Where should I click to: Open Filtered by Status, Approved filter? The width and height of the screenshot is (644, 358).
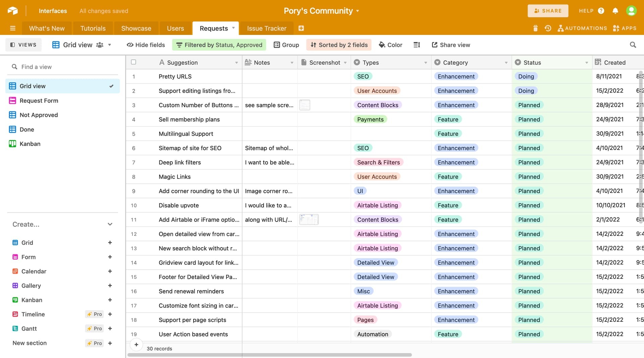coord(219,45)
